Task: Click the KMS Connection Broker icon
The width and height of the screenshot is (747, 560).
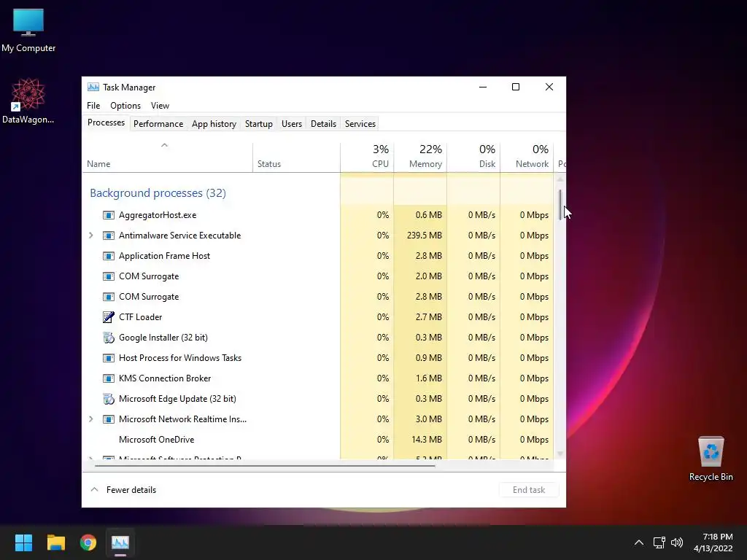Action: 109,378
